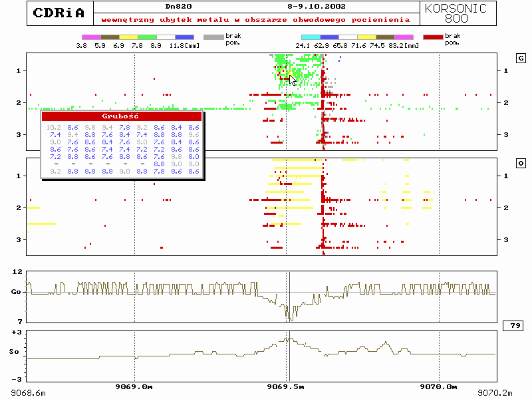
Task: Click the '9069.5m' distance label
Action: tap(286, 387)
